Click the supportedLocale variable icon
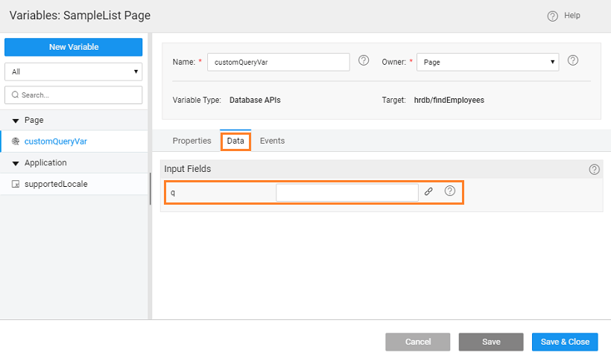Screen dimensions: 611x364 click(x=16, y=184)
